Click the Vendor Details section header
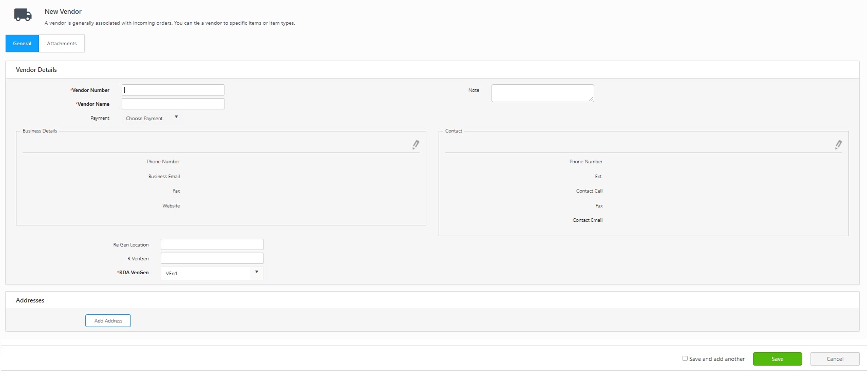868x381 pixels. [x=36, y=70]
